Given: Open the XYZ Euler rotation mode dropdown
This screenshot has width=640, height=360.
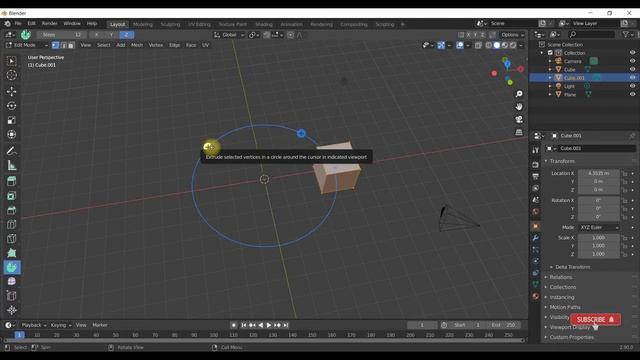Looking at the screenshot, I should click(599, 227).
